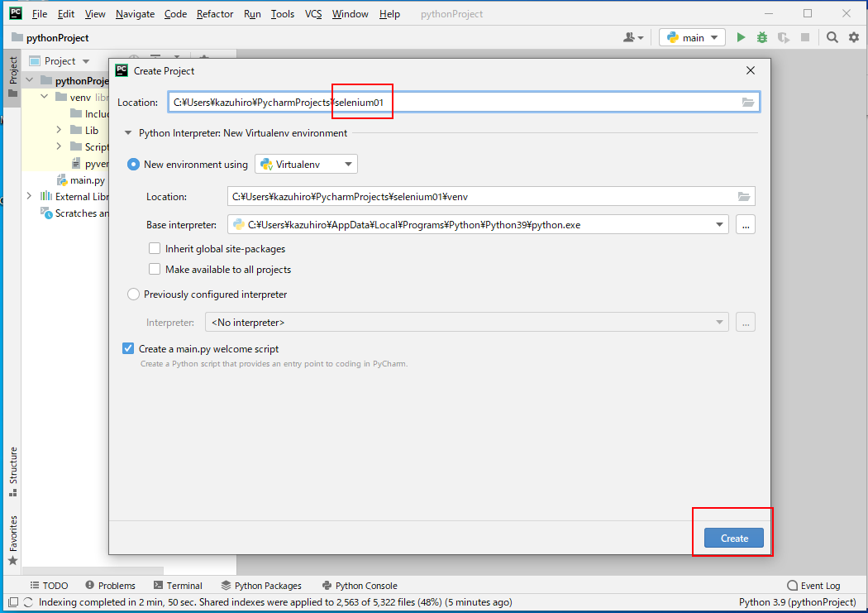Check Make available to all projects
This screenshot has width=868, height=613.
coord(155,269)
